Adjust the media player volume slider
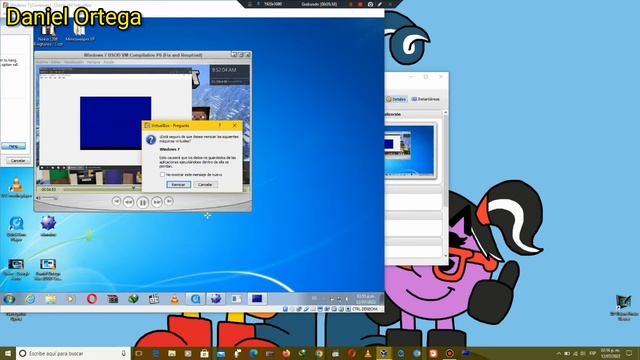Viewport: 640px width, 360px height. pos(49,198)
